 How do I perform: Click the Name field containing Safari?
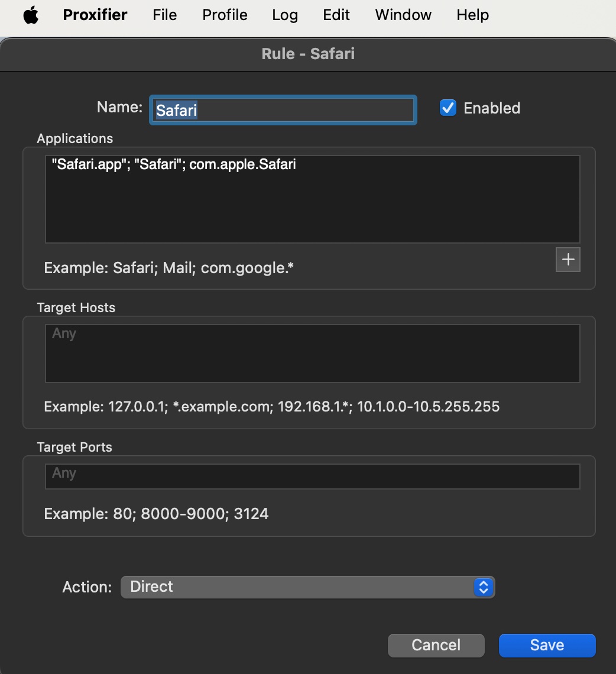[283, 110]
